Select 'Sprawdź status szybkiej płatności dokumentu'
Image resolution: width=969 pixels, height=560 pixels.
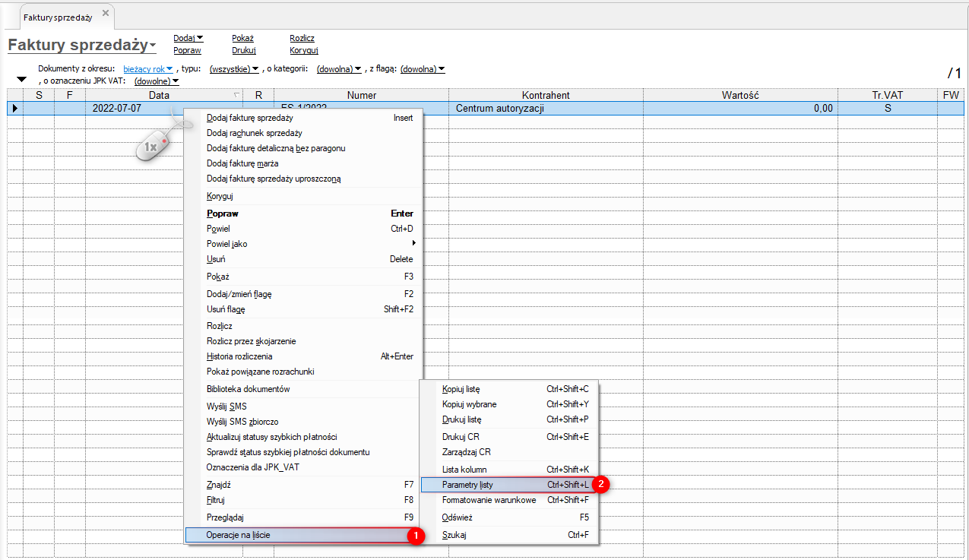[303, 452]
